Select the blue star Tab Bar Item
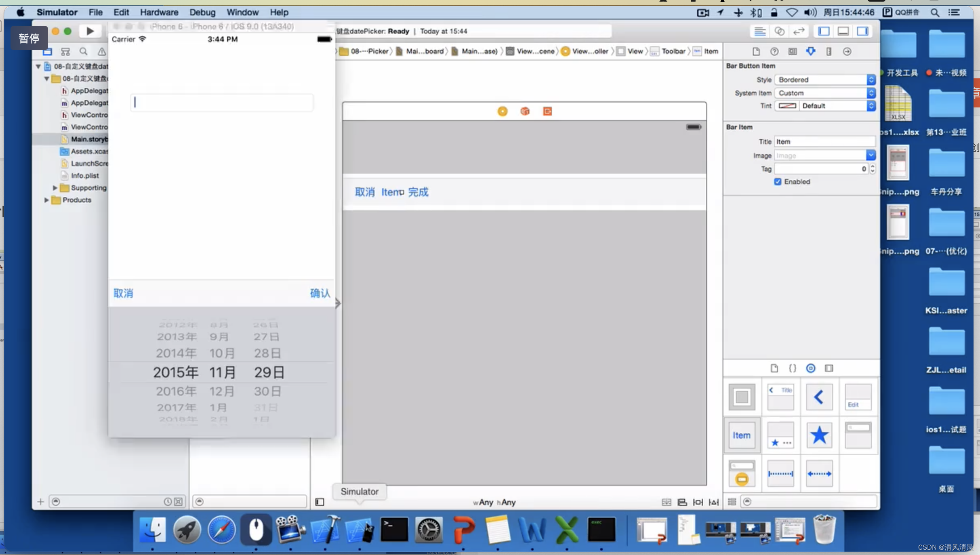 819,435
